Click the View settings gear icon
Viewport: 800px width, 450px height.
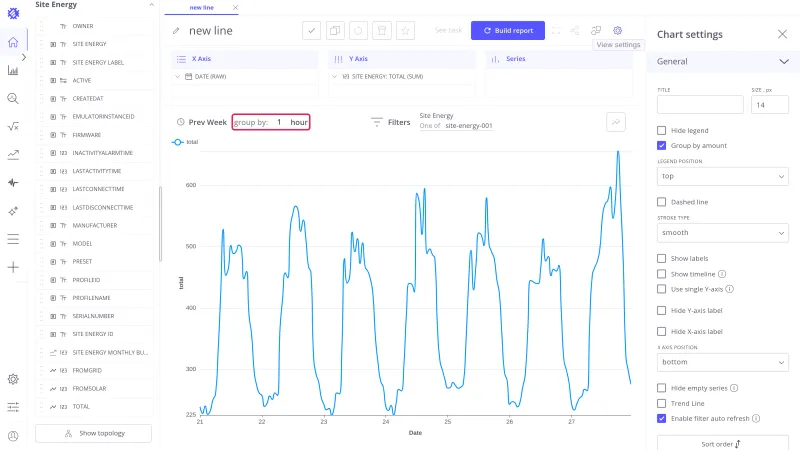617,31
